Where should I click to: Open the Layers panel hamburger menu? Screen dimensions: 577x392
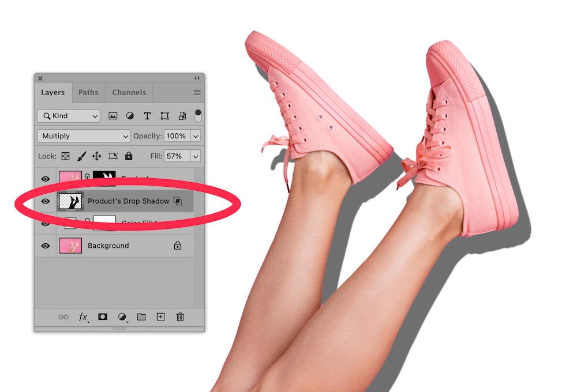coord(197,92)
